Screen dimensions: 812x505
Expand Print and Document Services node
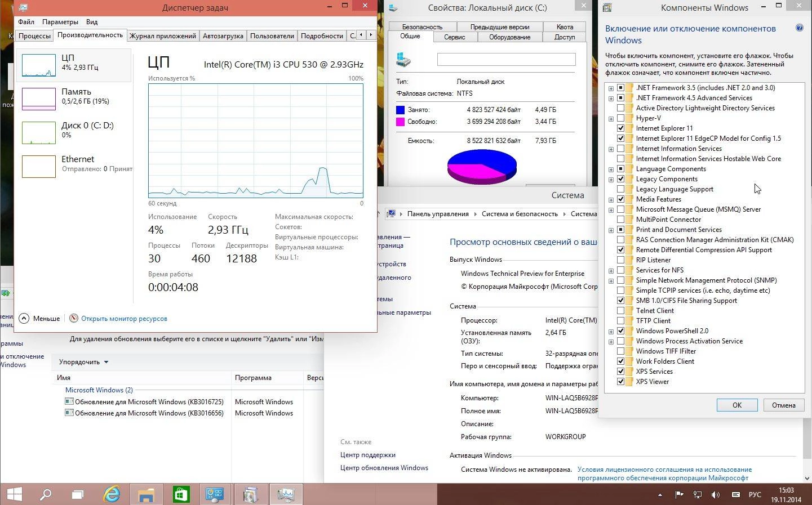tap(611, 230)
